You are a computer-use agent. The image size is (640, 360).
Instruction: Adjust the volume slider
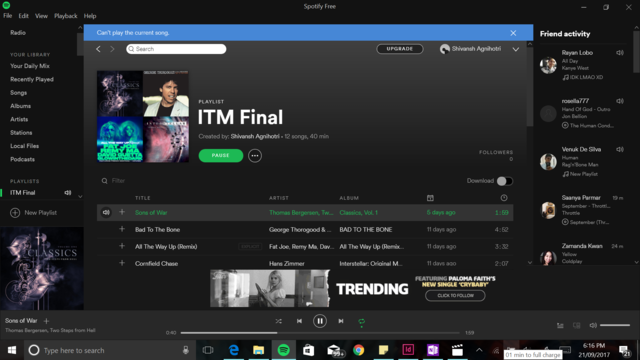pos(615,325)
